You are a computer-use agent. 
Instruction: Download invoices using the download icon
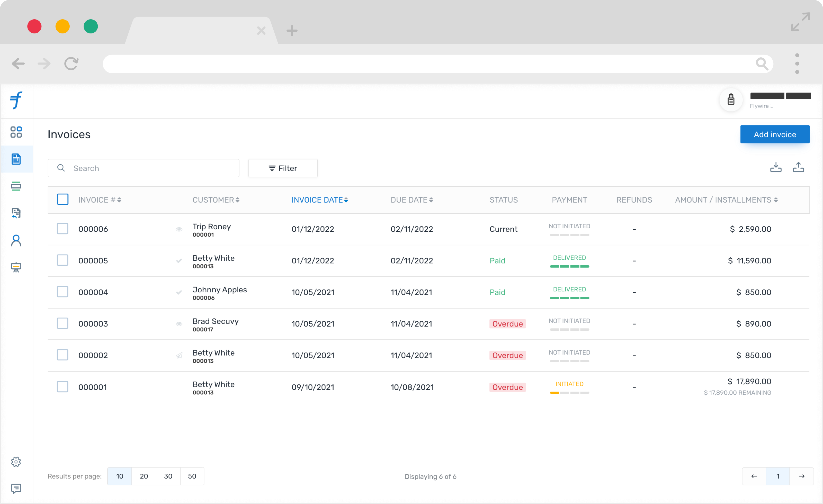tap(776, 167)
